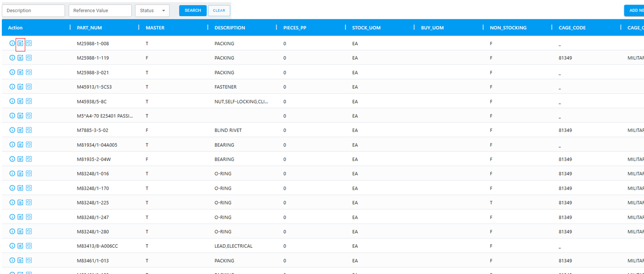Sort by the PART_NUM column header
Viewport: 644px width, 274px height.
tap(90, 28)
